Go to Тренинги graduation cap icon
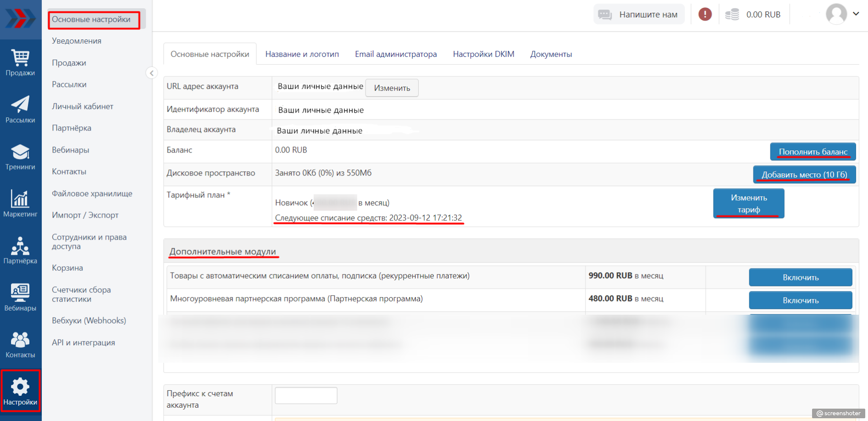The width and height of the screenshot is (868, 421). 20,152
